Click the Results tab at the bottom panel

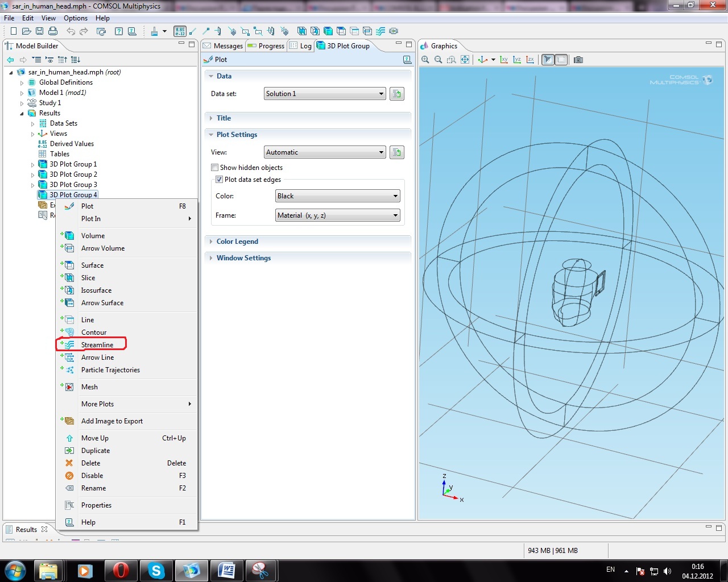(26, 530)
